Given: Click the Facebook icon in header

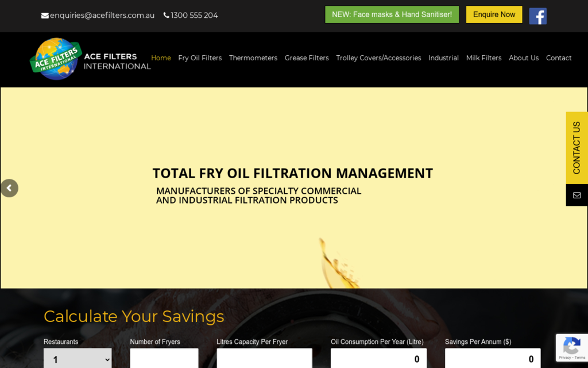Looking at the screenshot, I should point(537,16).
